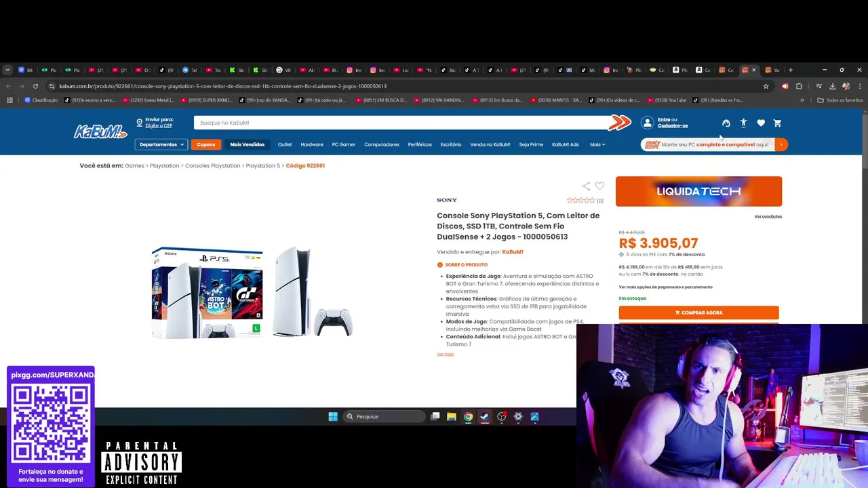Screen dimensions: 868x488
Task: Click the browser back arrow
Action: [8, 86]
